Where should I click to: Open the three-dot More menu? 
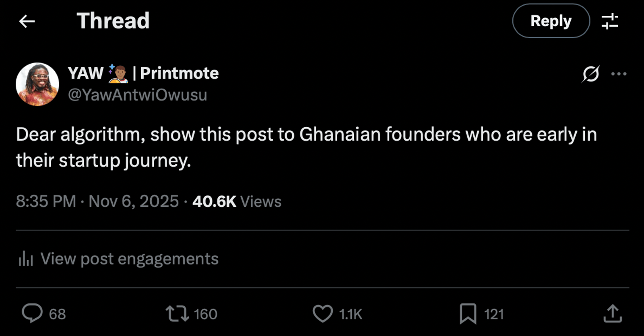coord(619,74)
